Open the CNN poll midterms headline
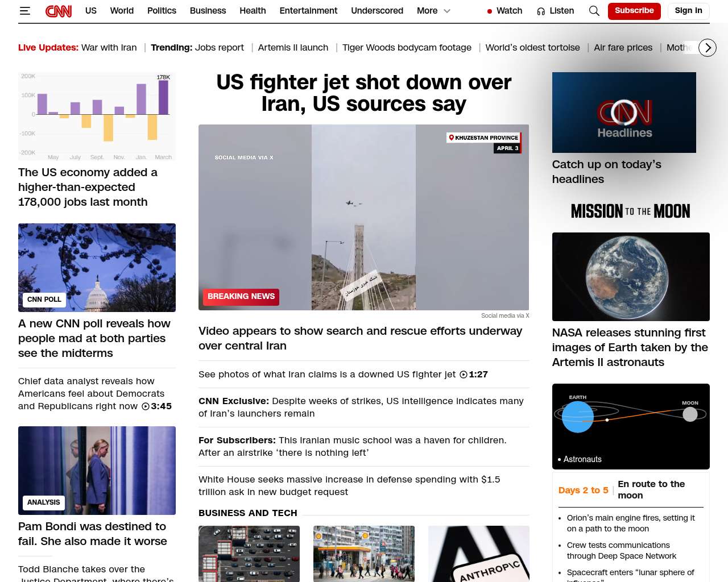Screen dimensions: 728x582 94,338
